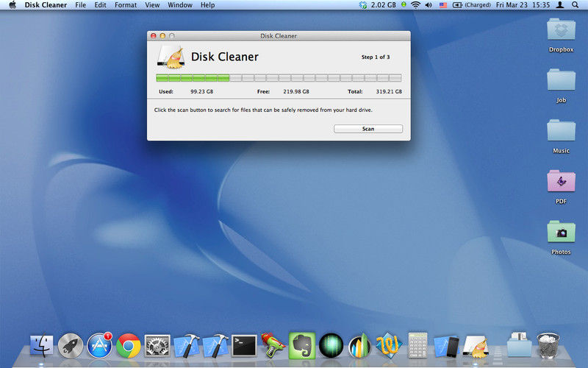Image resolution: width=588 pixels, height=368 pixels.
Task: Click the ray gun app icon in dock
Action: (x=273, y=345)
